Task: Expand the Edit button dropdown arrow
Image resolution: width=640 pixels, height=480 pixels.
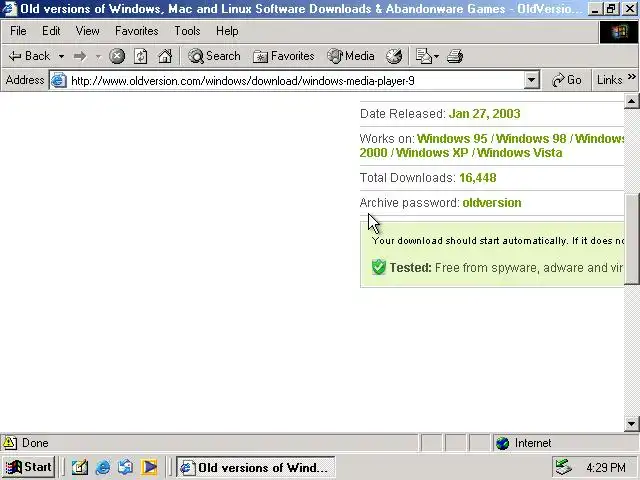Action: pyautogui.click(x=436, y=56)
